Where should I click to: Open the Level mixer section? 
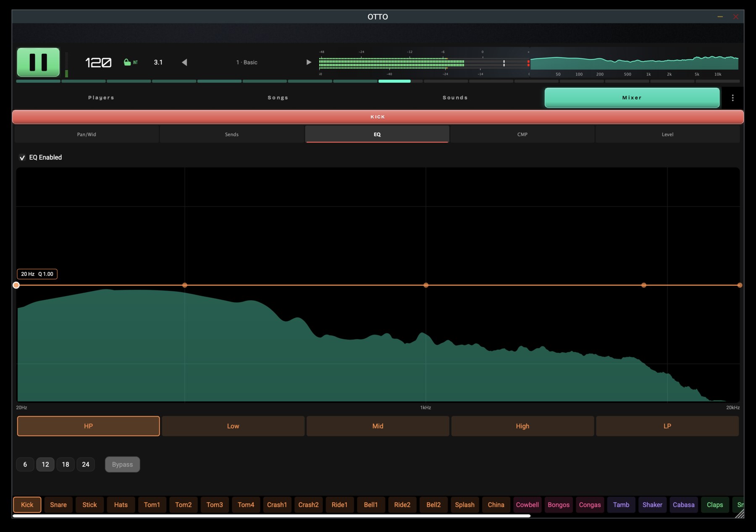coord(667,134)
